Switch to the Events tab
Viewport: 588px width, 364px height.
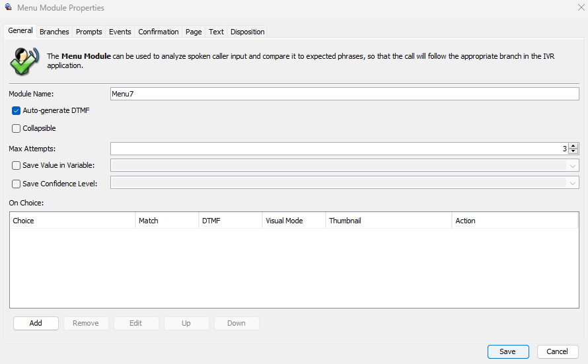120,32
